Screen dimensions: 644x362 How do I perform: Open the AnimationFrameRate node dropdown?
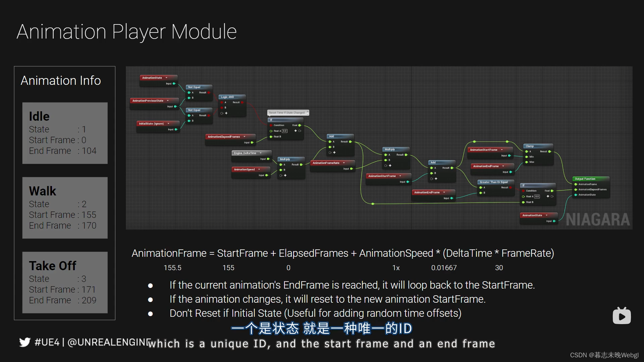tap(344, 163)
